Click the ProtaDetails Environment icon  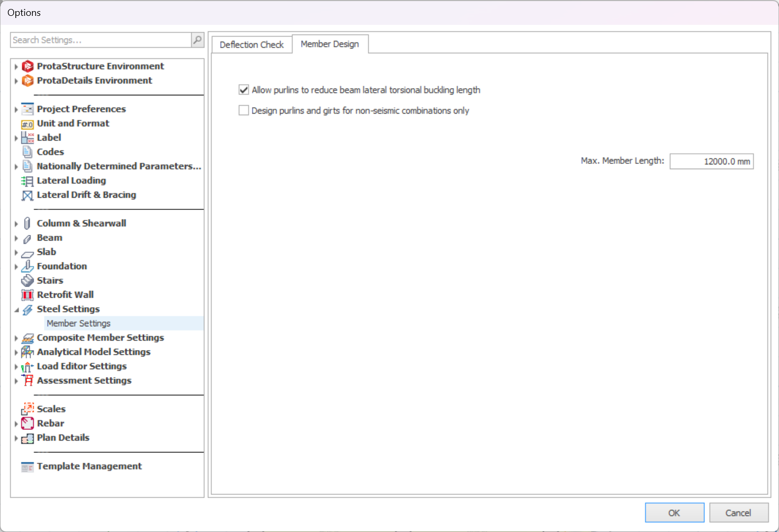pyautogui.click(x=28, y=80)
